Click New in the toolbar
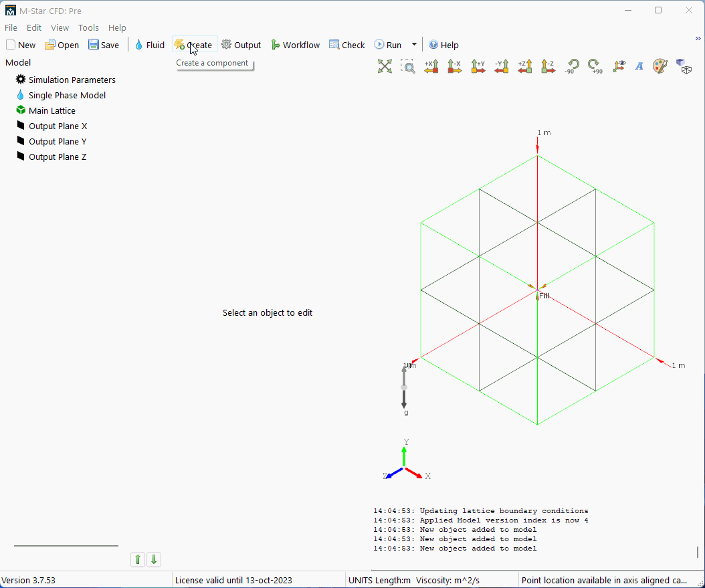The width and height of the screenshot is (705, 588). (x=21, y=45)
